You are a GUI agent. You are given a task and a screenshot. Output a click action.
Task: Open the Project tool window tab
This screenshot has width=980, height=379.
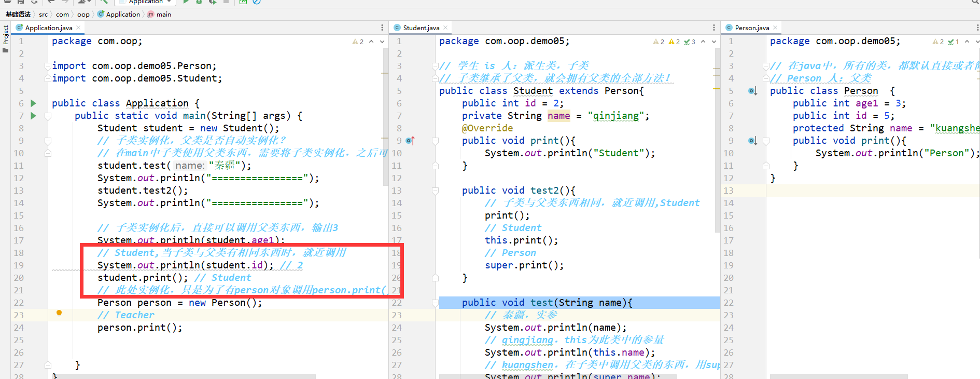(x=6, y=39)
